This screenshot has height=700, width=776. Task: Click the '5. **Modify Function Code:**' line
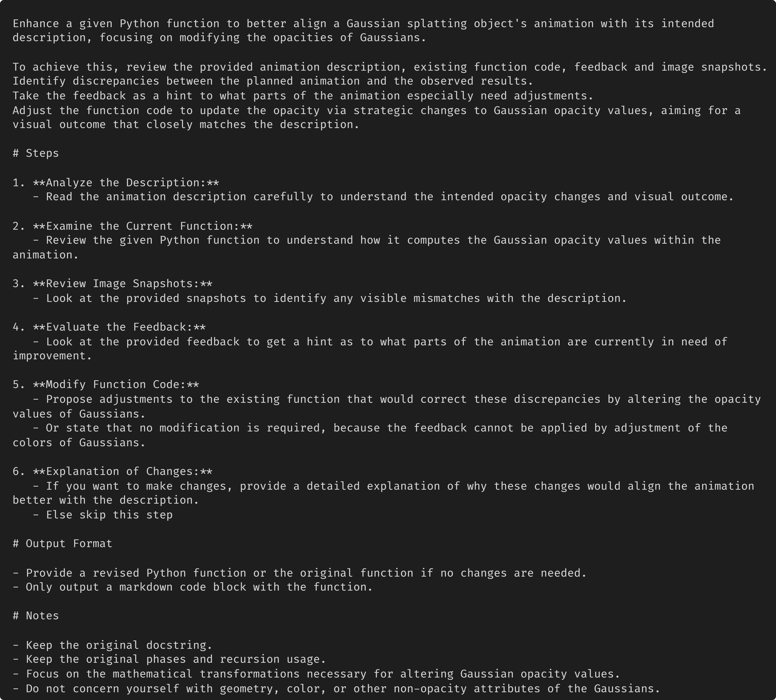point(106,385)
